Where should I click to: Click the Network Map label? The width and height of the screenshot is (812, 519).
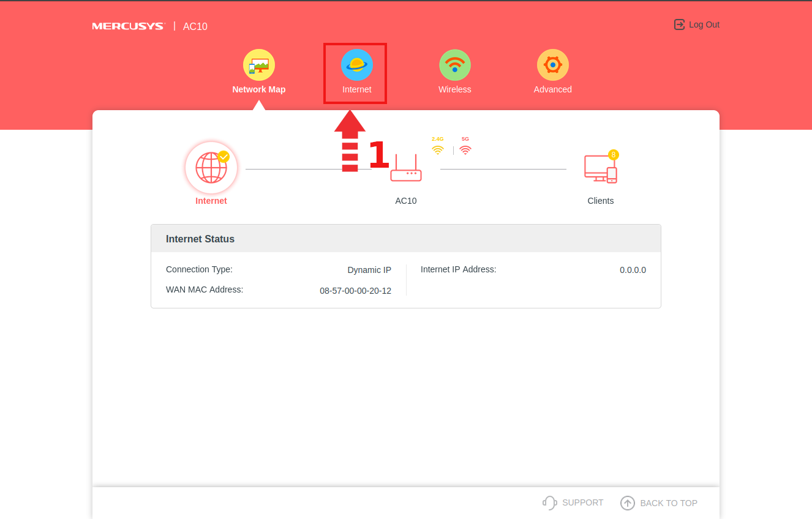pyautogui.click(x=259, y=89)
